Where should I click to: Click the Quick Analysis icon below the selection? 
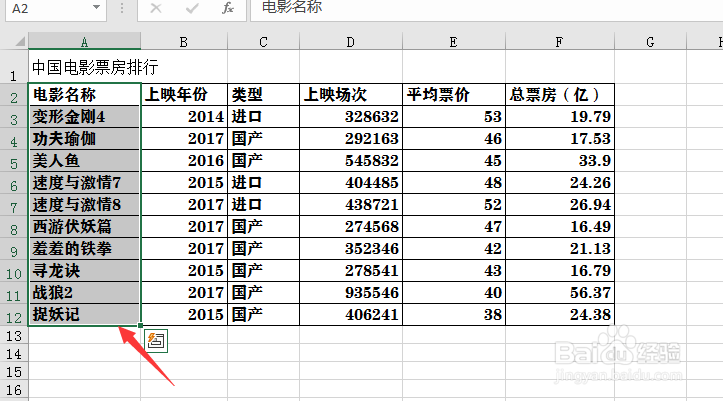coord(156,341)
